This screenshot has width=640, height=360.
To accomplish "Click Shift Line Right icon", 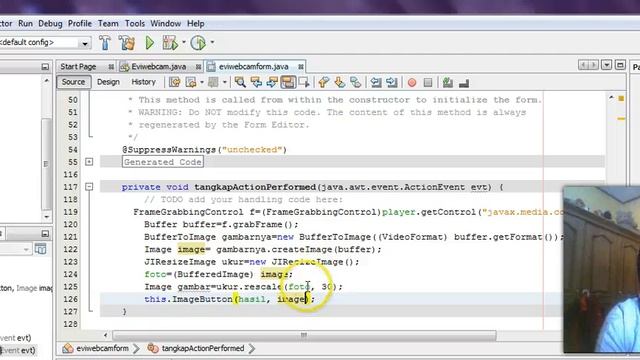I will point(392,82).
